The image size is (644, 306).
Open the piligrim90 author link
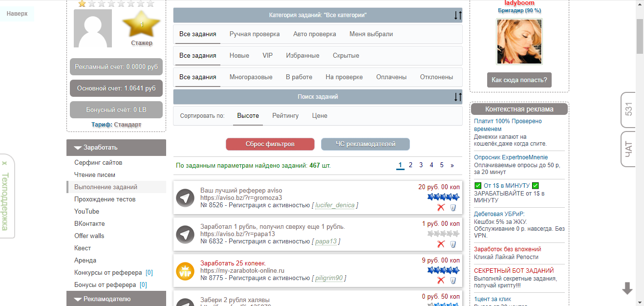tap(329, 278)
